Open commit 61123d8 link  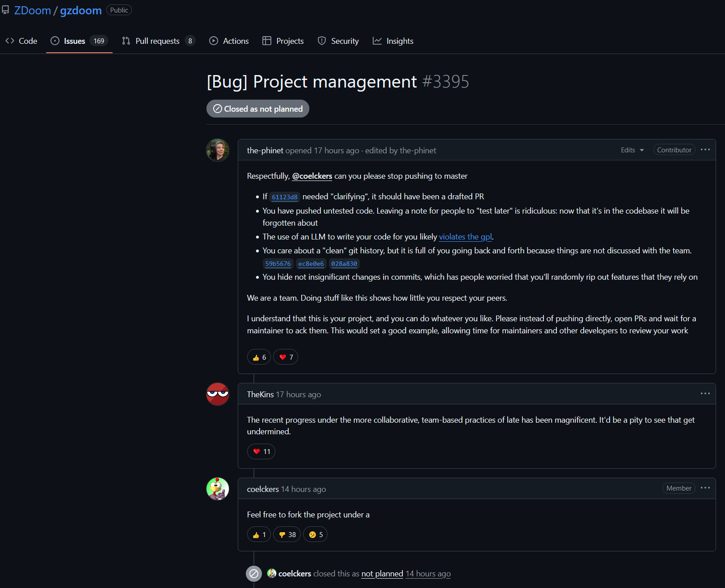click(285, 197)
